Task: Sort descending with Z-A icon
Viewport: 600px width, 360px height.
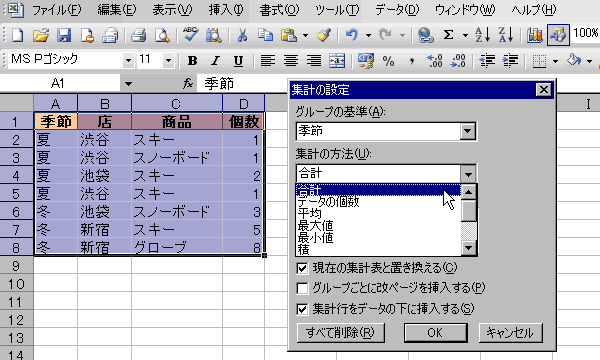Action: [x=506, y=35]
